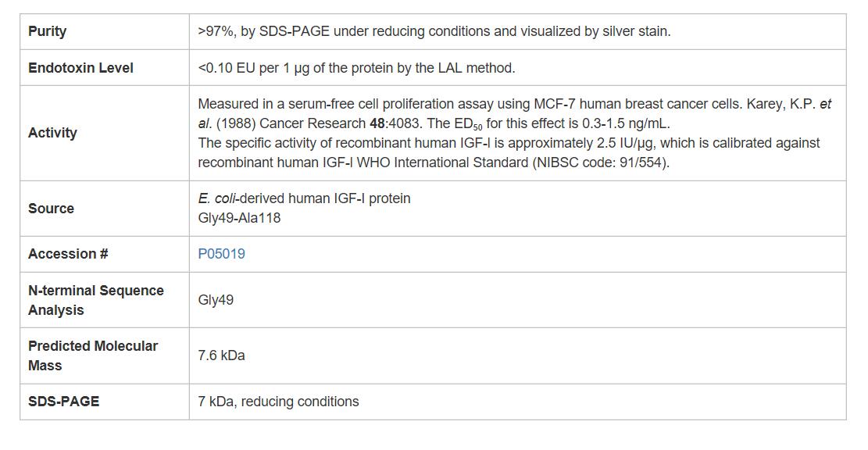This screenshot has height=450, width=868.
Task: Click the NIBSC code 91/554 text
Action: point(602,162)
